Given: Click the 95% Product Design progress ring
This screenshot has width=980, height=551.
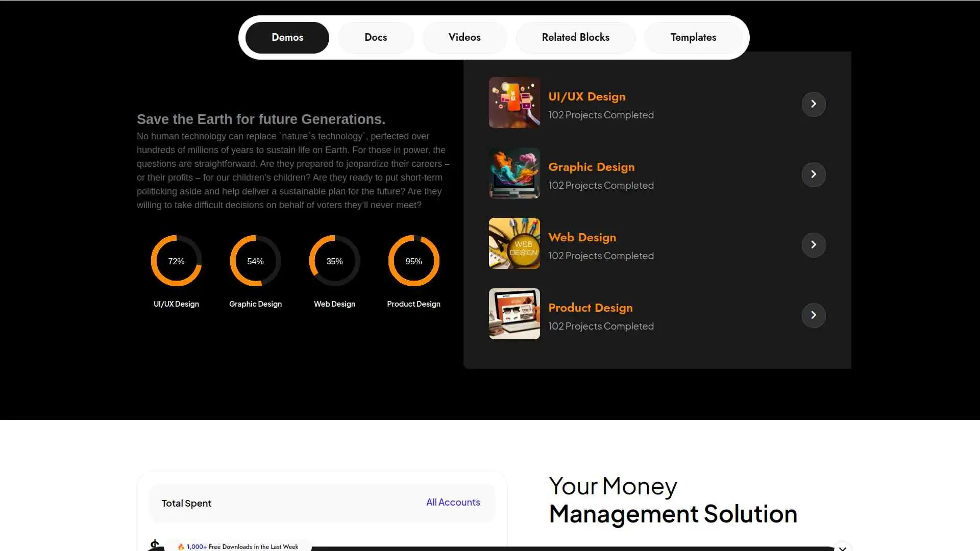Looking at the screenshot, I should coord(413,261).
